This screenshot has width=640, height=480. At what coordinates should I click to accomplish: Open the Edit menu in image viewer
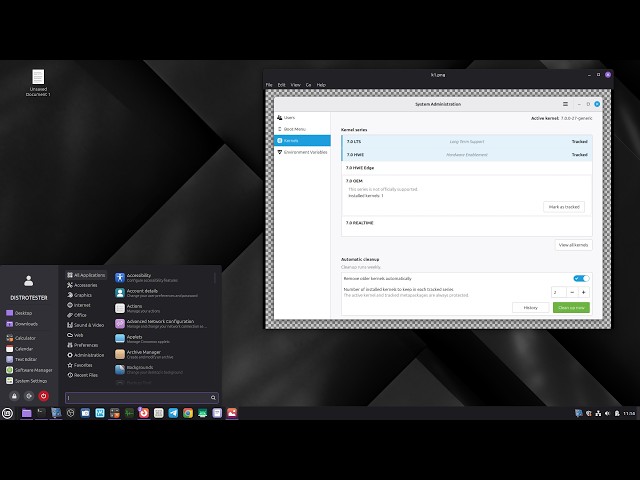pyautogui.click(x=281, y=85)
